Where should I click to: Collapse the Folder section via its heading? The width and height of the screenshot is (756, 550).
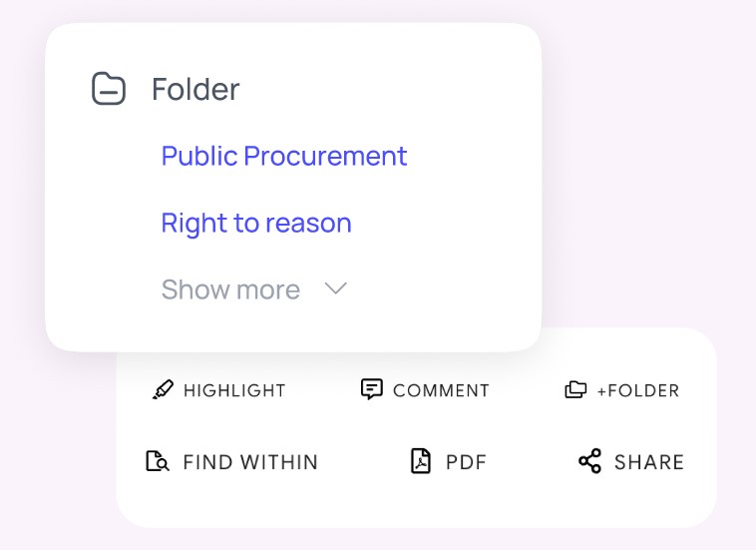coord(195,89)
